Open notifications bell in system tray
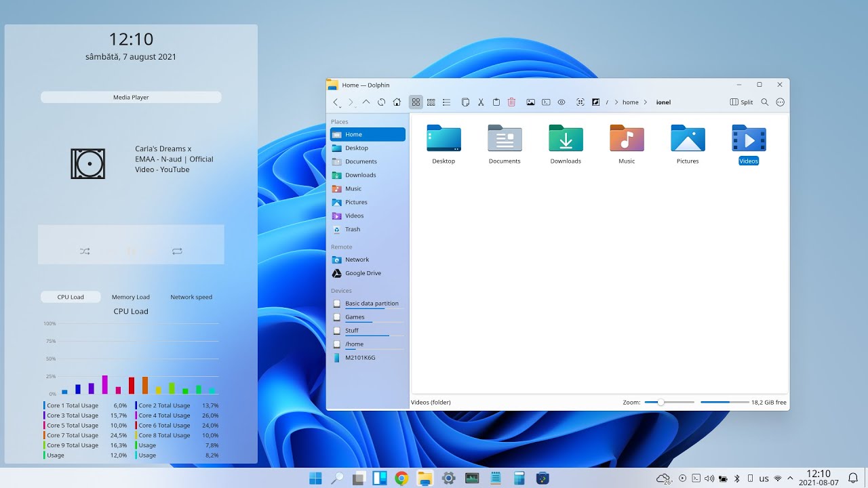The height and width of the screenshot is (488, 868). 853,479
